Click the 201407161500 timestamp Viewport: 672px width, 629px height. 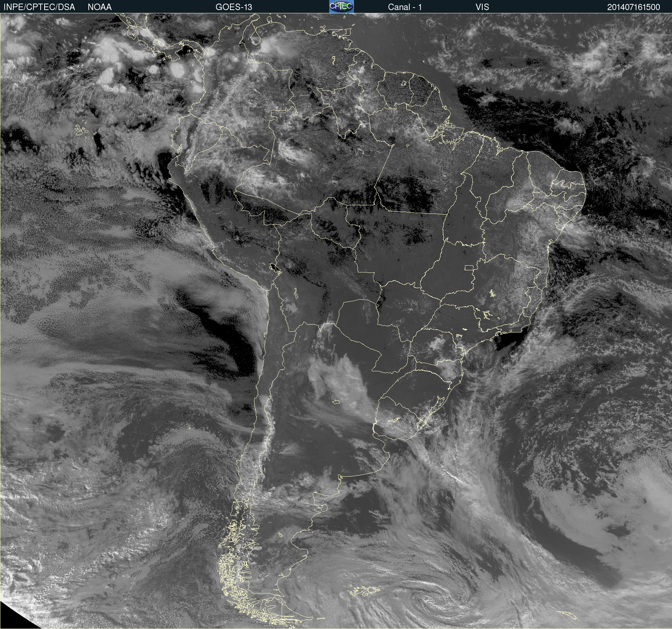634,7
